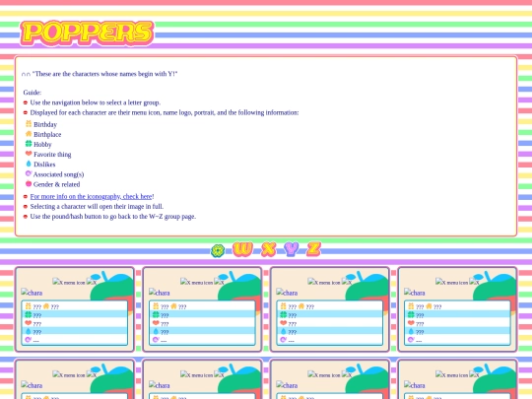The height and width of the screenshot is (399, 532).
Task: Click the 'Hobby' legend label
Action: 42,145
